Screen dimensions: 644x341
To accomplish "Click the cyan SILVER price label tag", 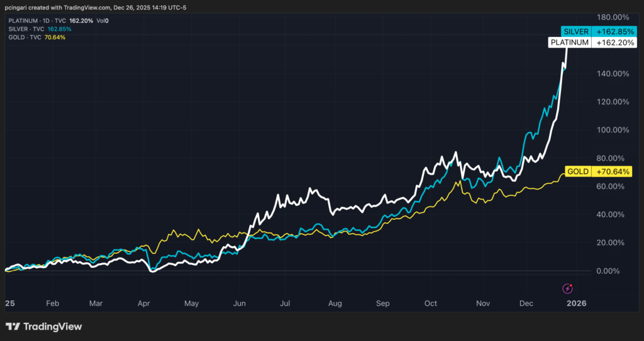I will click(575, 31).
